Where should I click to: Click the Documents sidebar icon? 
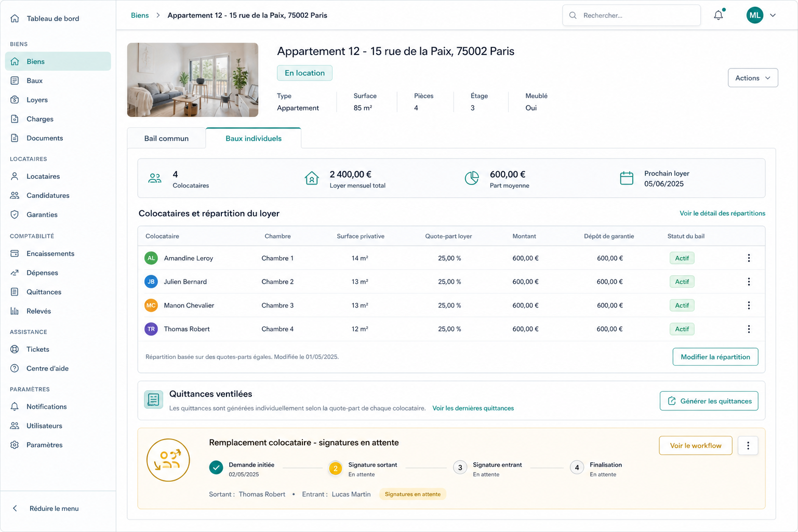tap(15, 138)
